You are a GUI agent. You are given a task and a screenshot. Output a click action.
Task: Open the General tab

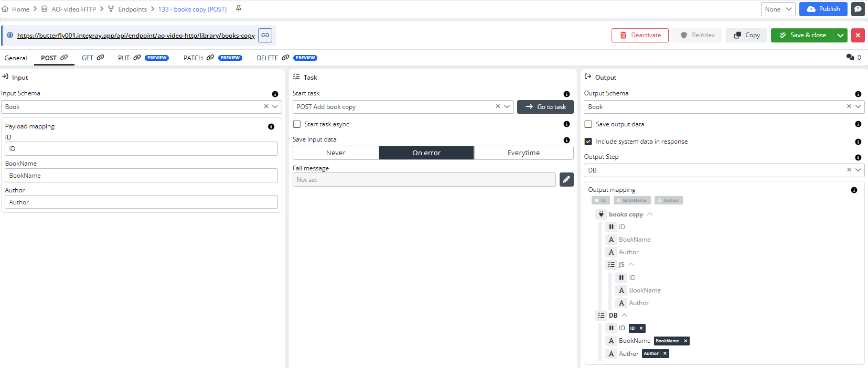coord(16,58)
